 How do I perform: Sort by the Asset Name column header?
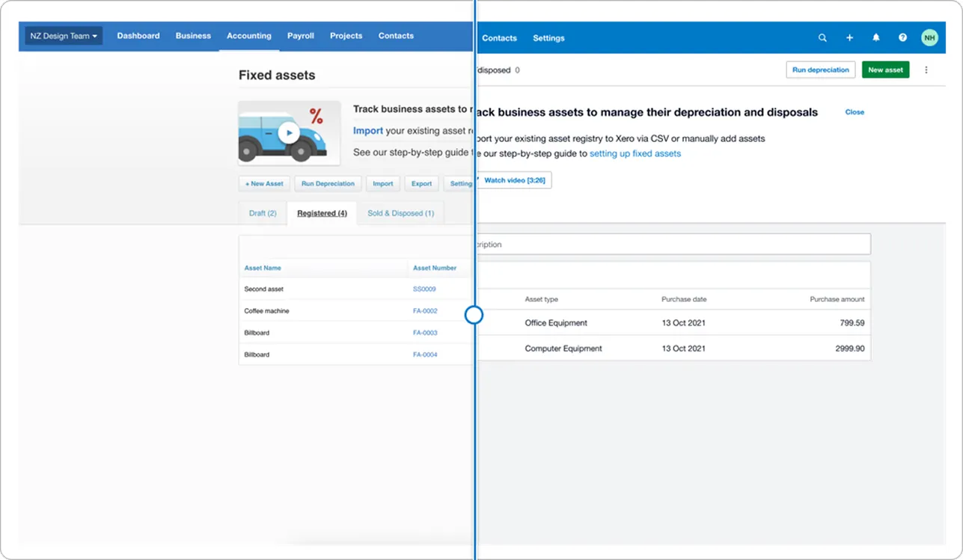[x=263, y=268]
